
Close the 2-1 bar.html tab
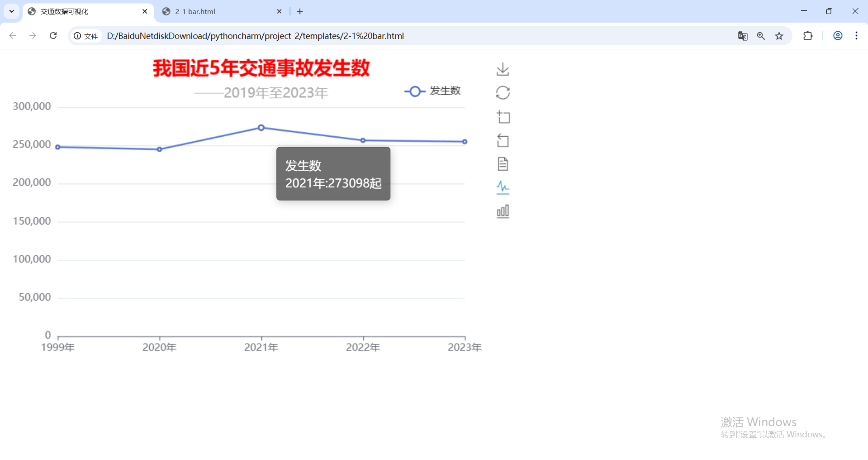[x=279, y=11]
